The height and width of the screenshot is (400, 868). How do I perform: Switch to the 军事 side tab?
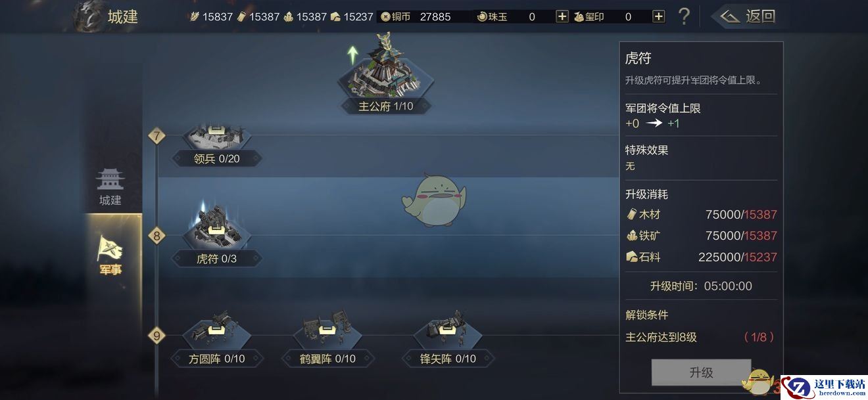point(110,256)
